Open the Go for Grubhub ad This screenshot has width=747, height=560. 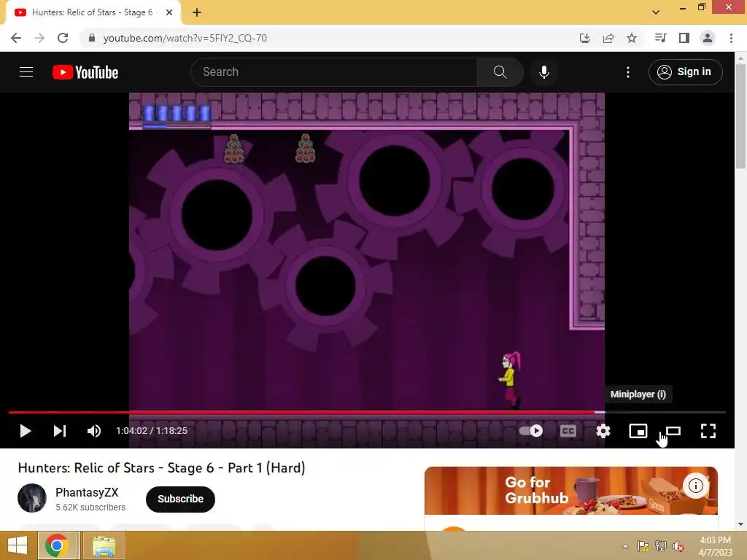point(570,491)
